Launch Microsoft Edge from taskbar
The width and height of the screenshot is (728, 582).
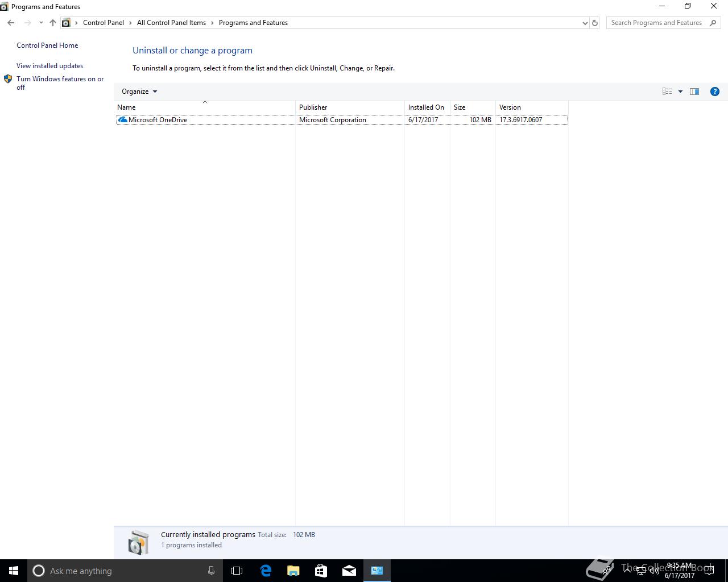tap(266, 571)
